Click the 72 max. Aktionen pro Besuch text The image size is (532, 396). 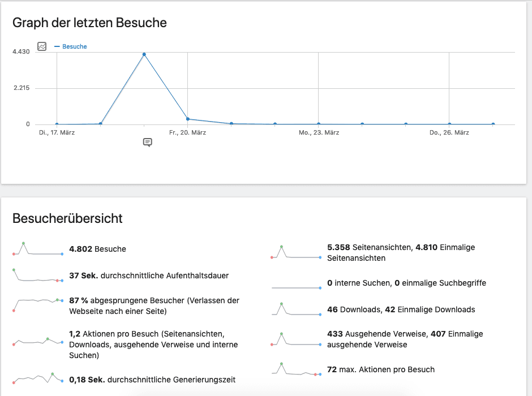(381, 369)
